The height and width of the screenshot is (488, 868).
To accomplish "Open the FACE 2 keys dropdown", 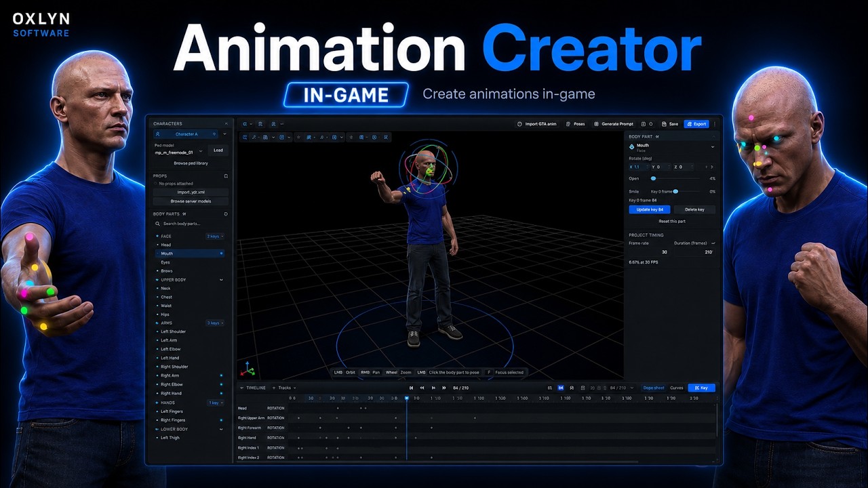I will tap(215, 236).
